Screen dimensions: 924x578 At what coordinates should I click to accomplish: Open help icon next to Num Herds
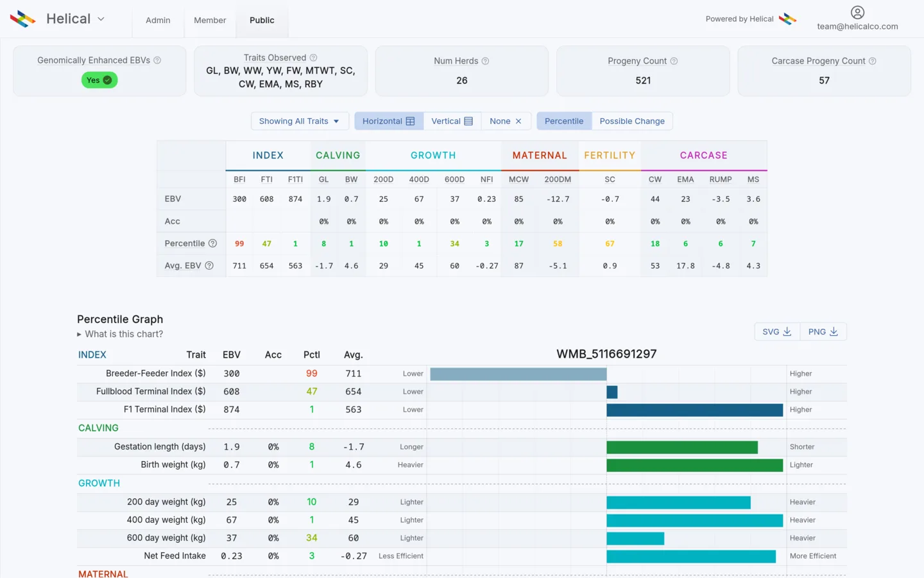(485, 61)
